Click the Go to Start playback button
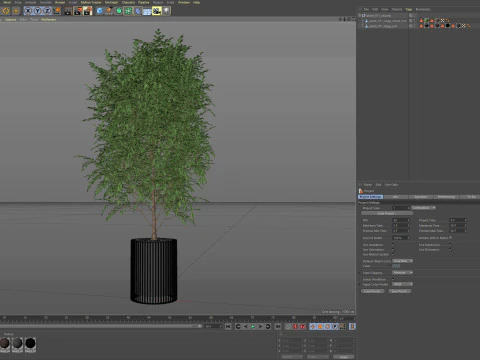 [228, 327]
